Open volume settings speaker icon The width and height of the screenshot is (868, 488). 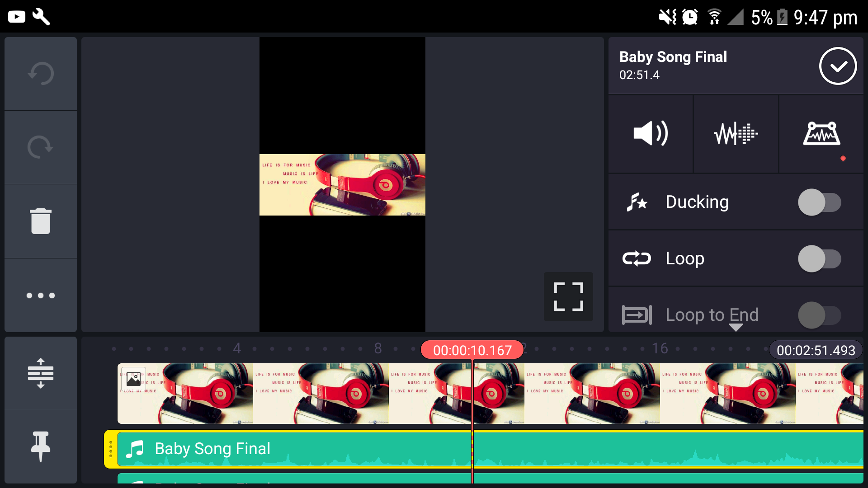651,134
